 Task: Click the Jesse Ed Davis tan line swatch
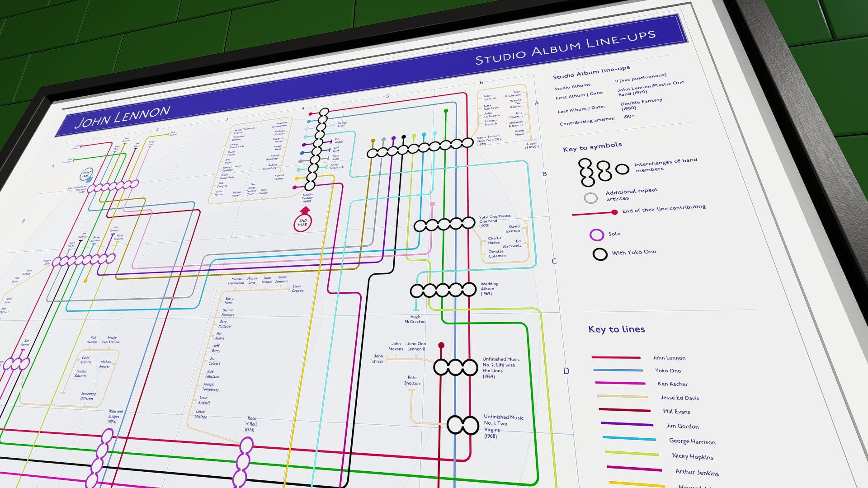pyautogui.click(x=622, y=397)
